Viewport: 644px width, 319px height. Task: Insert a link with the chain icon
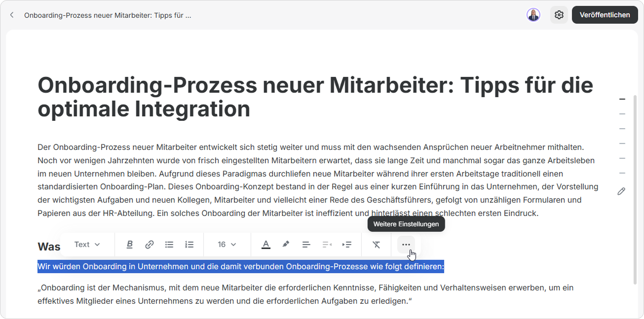click(x=150, y=245)
